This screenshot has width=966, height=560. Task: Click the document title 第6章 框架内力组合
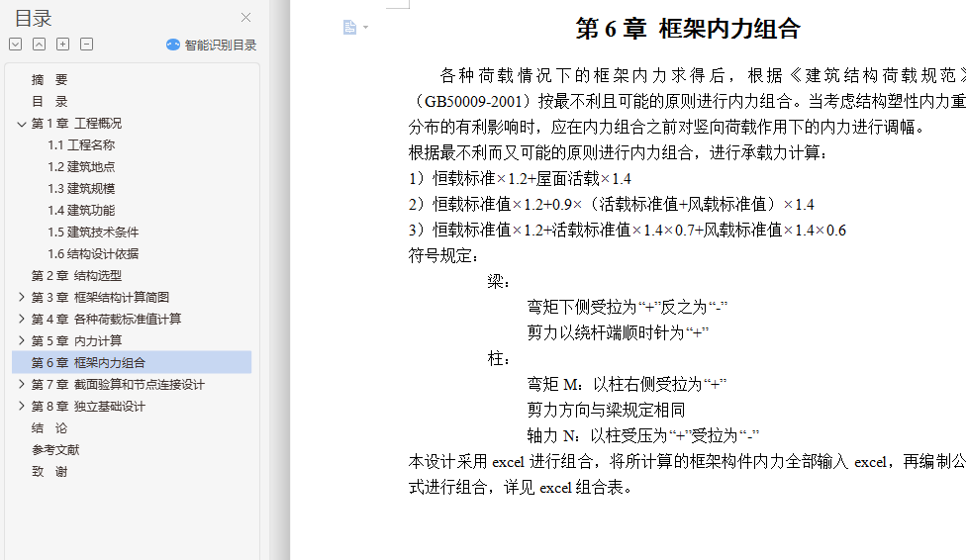[688, 29]
